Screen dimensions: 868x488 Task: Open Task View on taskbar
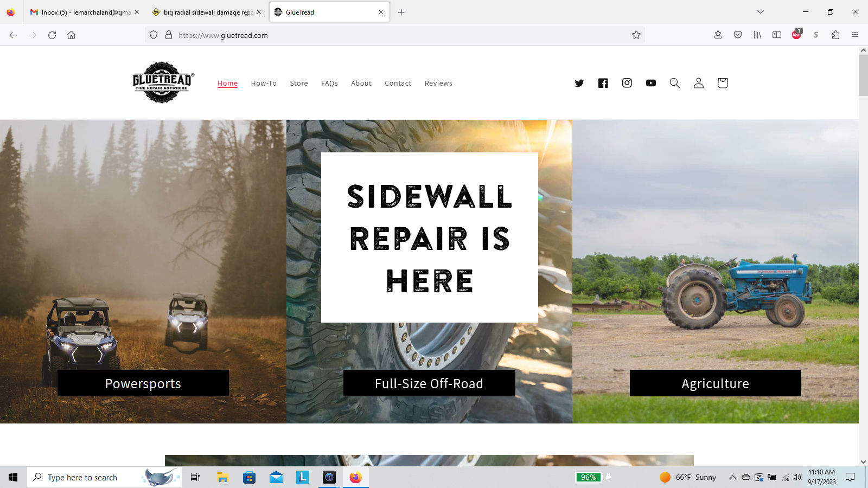(195, 477)
